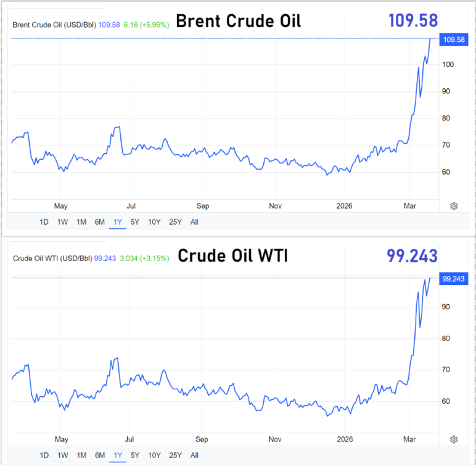Choose 6M range on Brent chart

(x=99, y=222)
